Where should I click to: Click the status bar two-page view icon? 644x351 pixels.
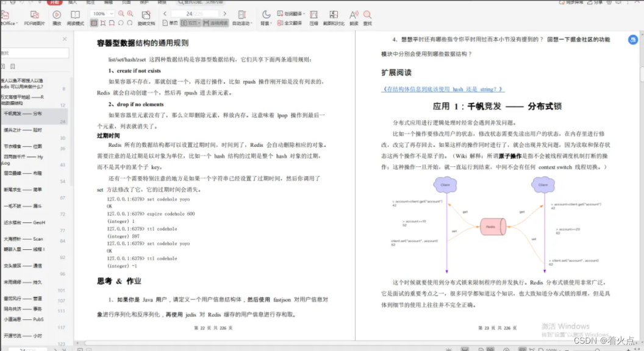490,349
